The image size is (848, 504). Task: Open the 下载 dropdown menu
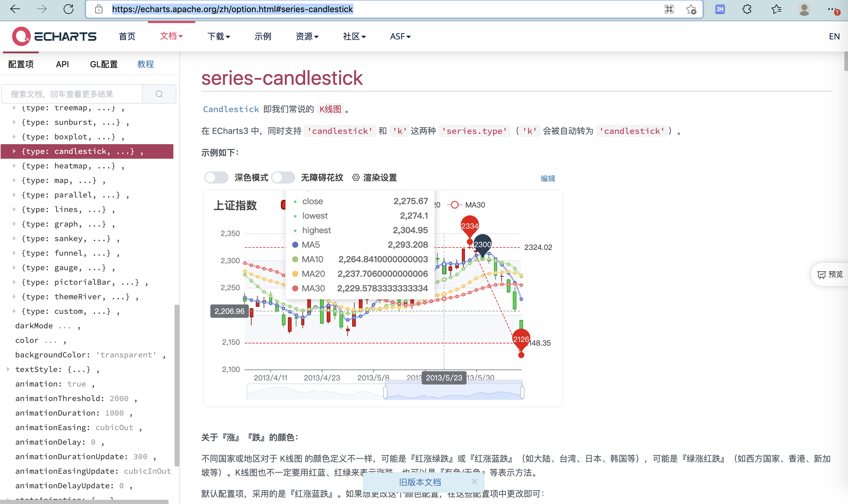(x=219, y=36)
